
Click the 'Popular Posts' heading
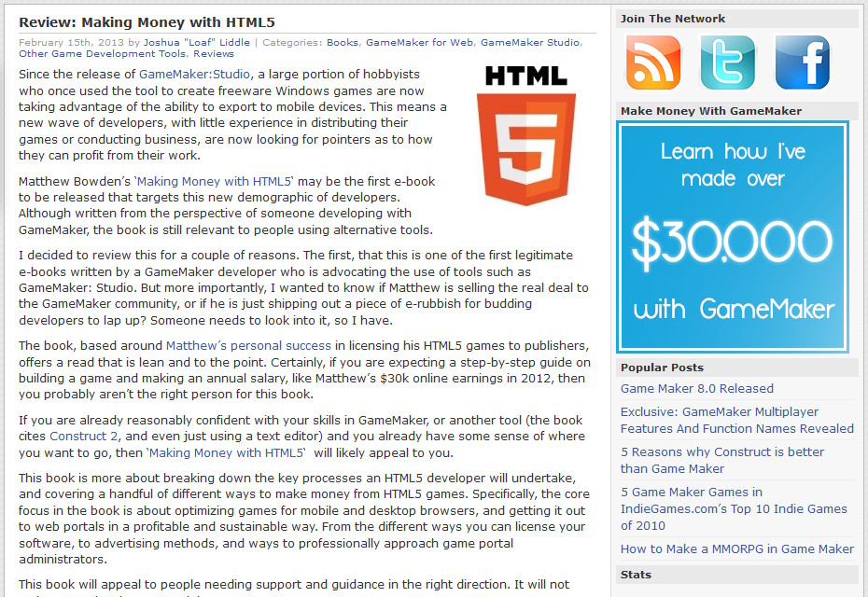coord(662,368)
